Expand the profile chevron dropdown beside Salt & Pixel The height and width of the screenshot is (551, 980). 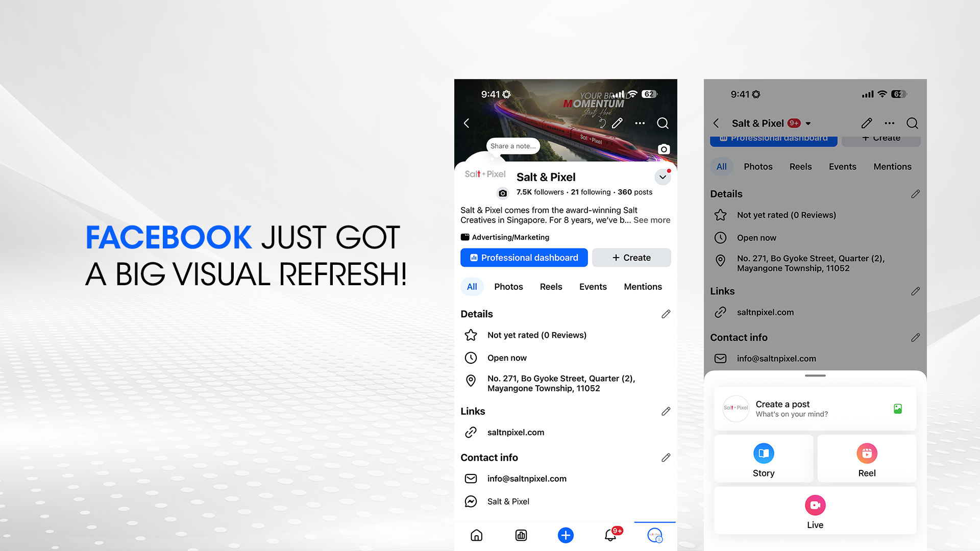(x=663, y=177)
